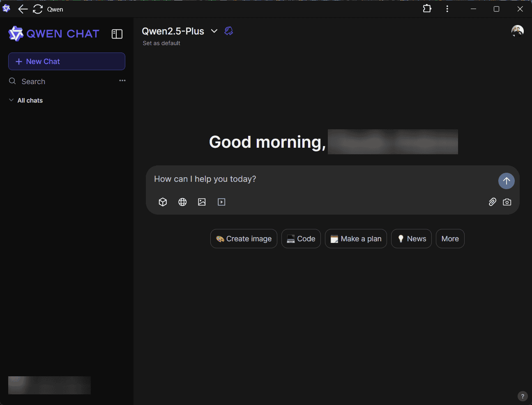Collapse the sidebar panel
This screenshot has width=532, height=405.
click(x=117, y=34)
